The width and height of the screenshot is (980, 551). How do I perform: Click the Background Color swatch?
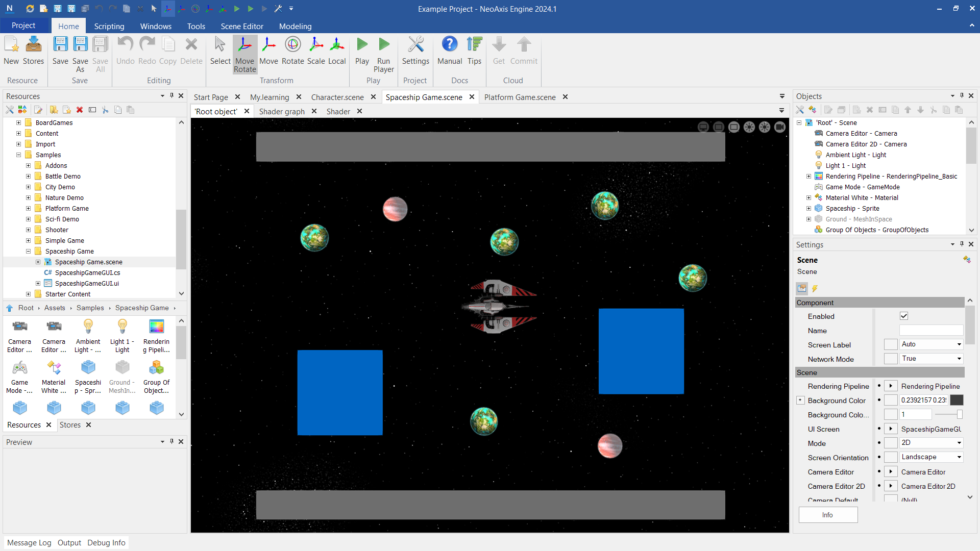[x=957, y=400]
